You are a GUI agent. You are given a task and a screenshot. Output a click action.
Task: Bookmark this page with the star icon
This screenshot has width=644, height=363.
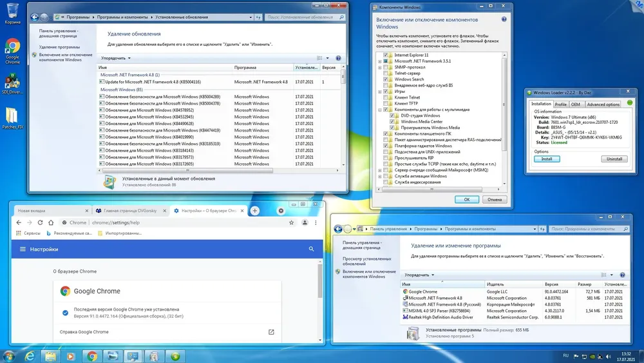point(291,222)
